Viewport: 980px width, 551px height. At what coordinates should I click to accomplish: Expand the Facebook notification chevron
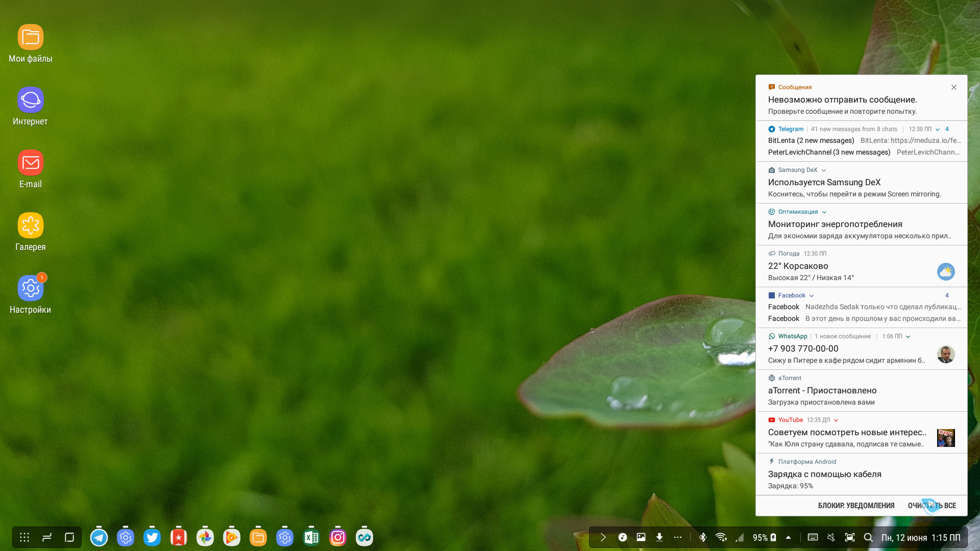(x=812, y=296)
